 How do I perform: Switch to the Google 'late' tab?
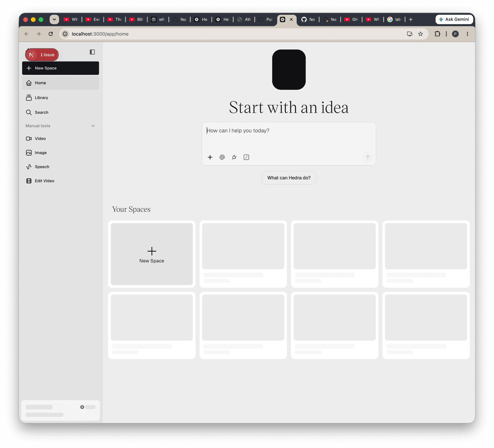click(394, 19)
